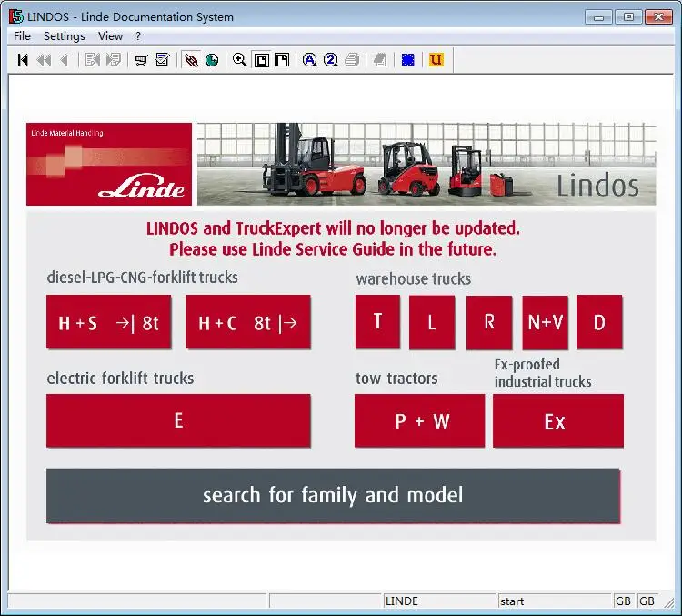Select H+S up to 8t trucks
The height and width of the screenshot is (616, 682).
tap(109, 322)
